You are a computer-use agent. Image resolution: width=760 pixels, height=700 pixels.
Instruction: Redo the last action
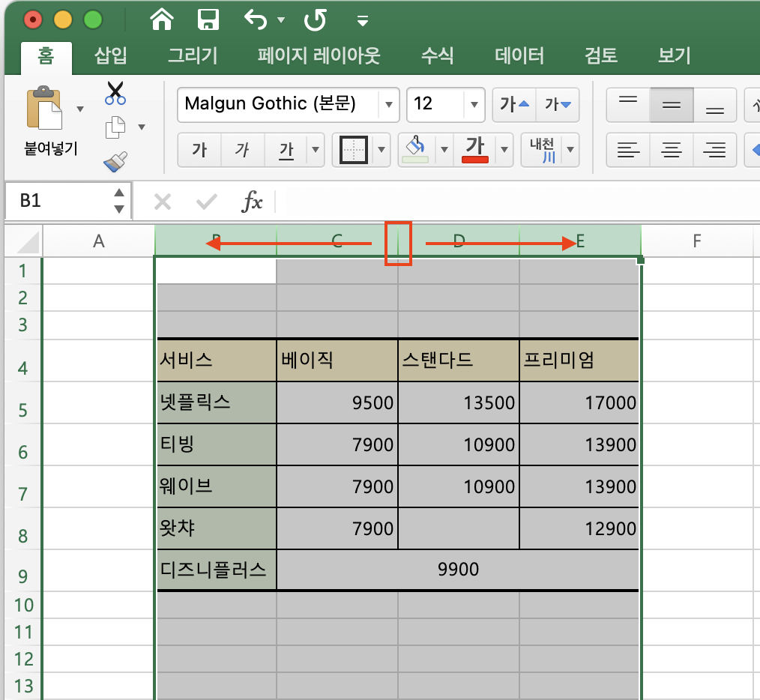(315, 20)
